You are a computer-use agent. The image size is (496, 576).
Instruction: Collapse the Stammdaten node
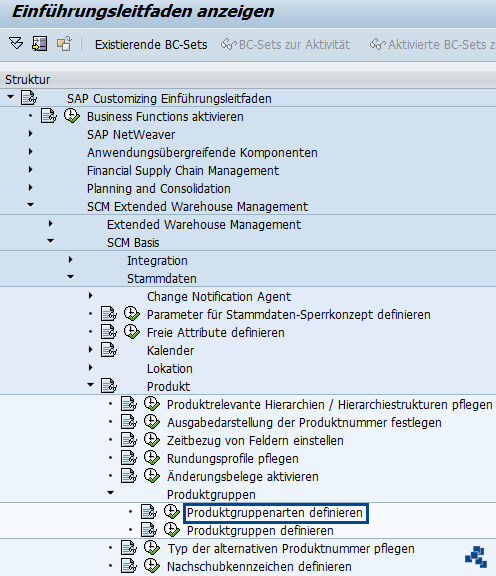tap(71, 277)
